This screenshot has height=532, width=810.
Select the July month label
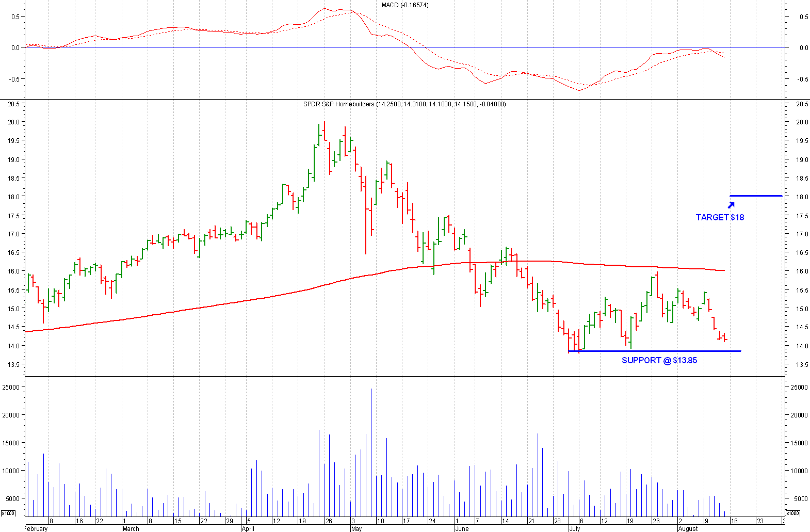tap(574, 528)
